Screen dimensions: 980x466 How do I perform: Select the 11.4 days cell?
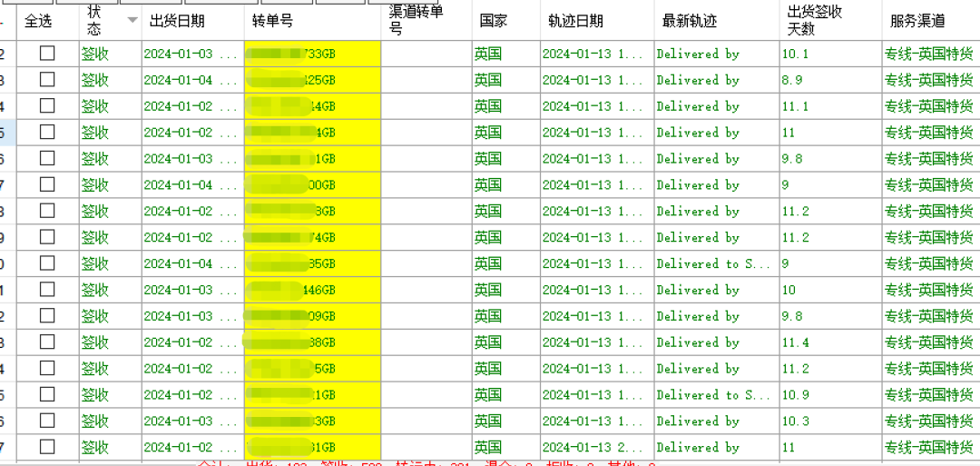click(830, 342)
